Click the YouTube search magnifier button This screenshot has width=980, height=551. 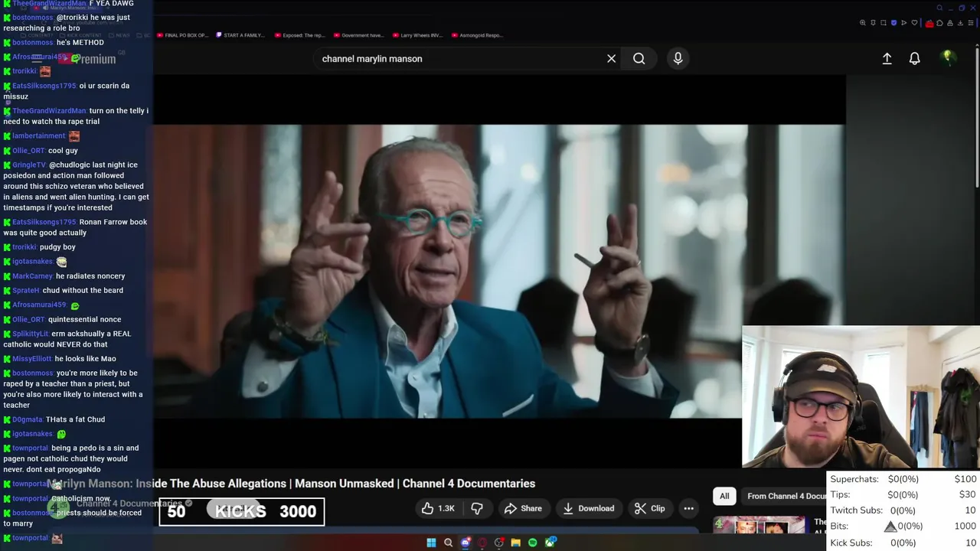tap(639, 58)
